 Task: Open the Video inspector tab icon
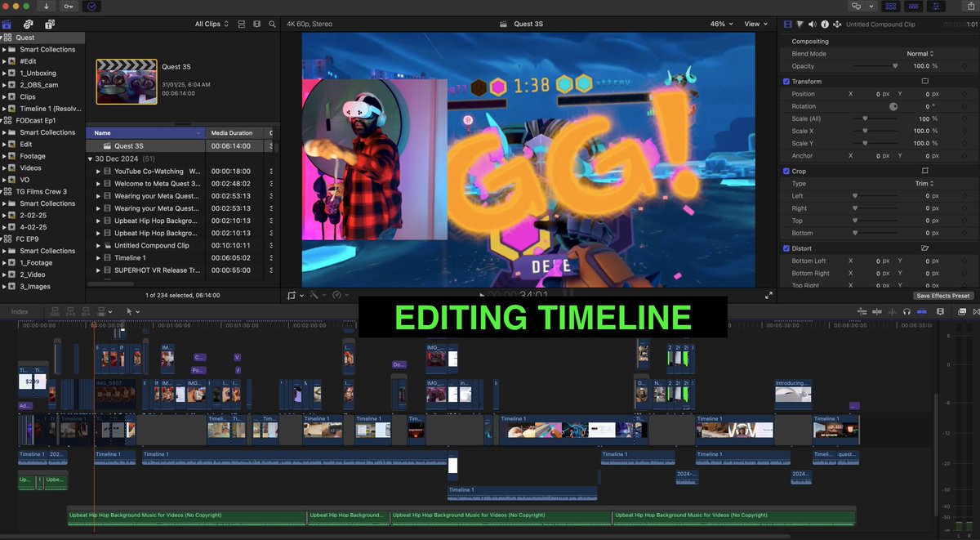pos(789,25)
